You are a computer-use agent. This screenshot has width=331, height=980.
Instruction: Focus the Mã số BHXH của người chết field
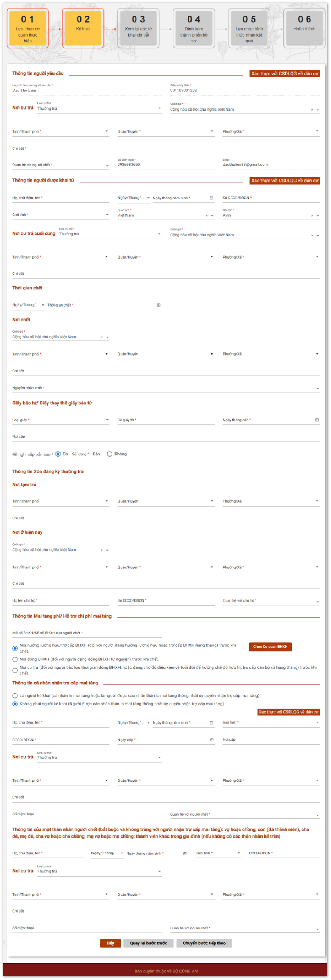coord(87,633)
